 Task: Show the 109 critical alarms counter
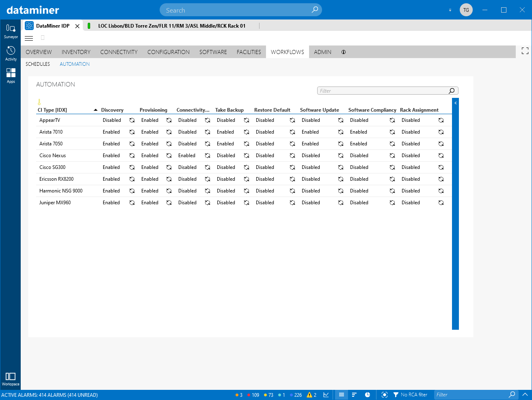tap(253, 395)
